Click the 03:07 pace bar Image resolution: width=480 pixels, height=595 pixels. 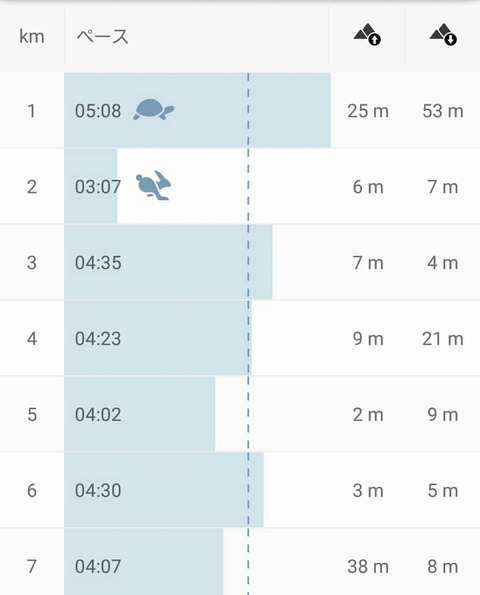pos(91,186)
